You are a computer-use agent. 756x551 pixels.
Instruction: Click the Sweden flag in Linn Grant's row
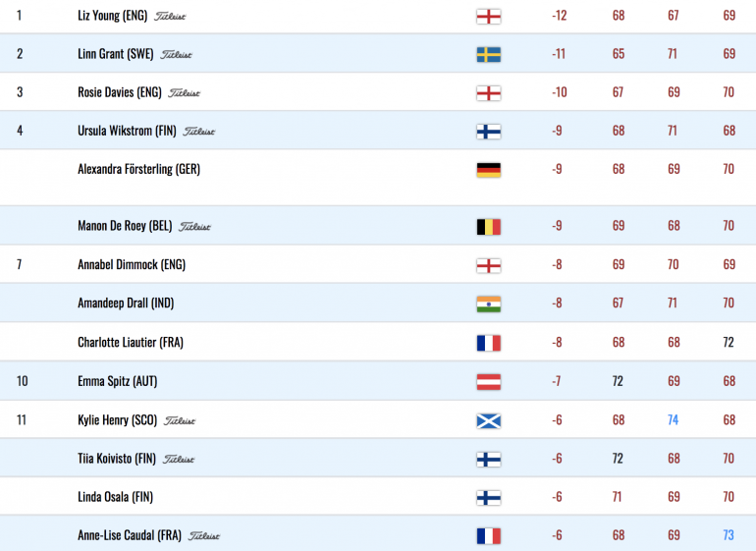pos(488,55)
